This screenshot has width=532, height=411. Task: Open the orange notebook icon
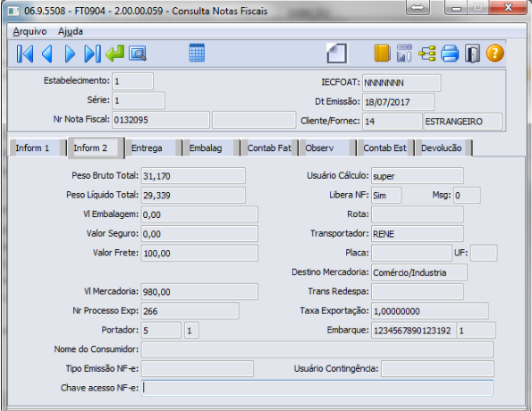pos(383,54)
